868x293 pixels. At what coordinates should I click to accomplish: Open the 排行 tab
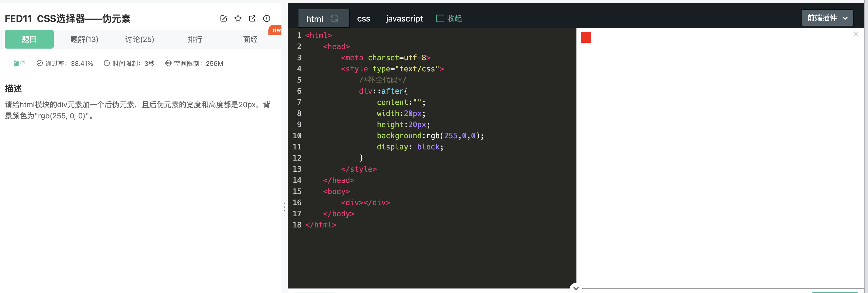(x=195, y=39)
